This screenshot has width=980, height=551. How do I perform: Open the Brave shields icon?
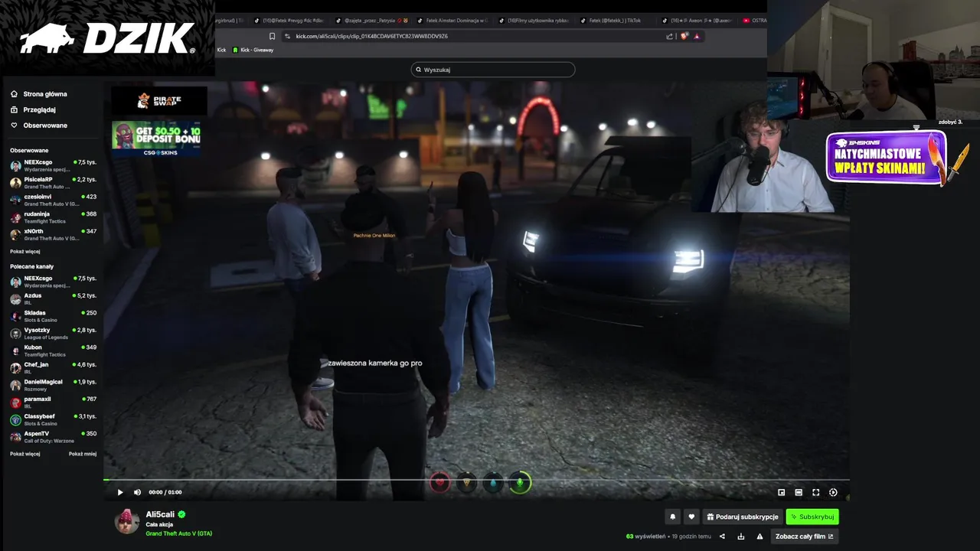[684, 36]
